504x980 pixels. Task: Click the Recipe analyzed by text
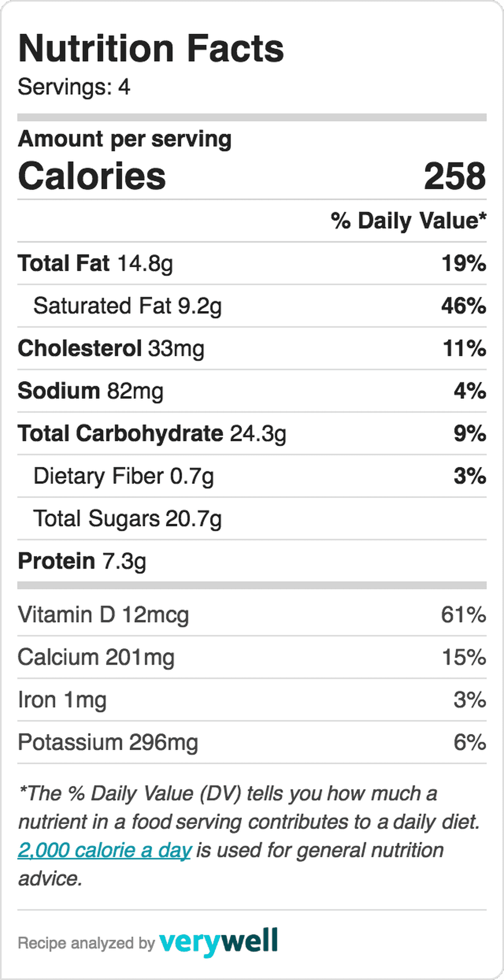(86, 943)
